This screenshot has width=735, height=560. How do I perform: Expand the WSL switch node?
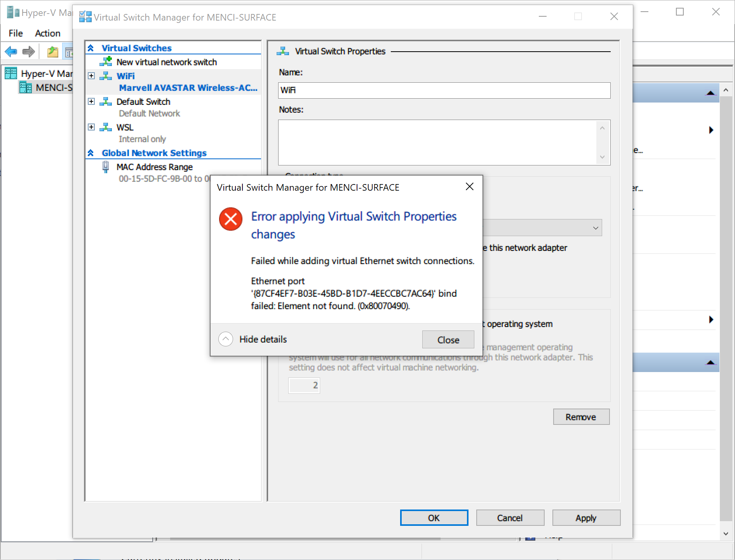pyautogui.click(x=91, y=127)
